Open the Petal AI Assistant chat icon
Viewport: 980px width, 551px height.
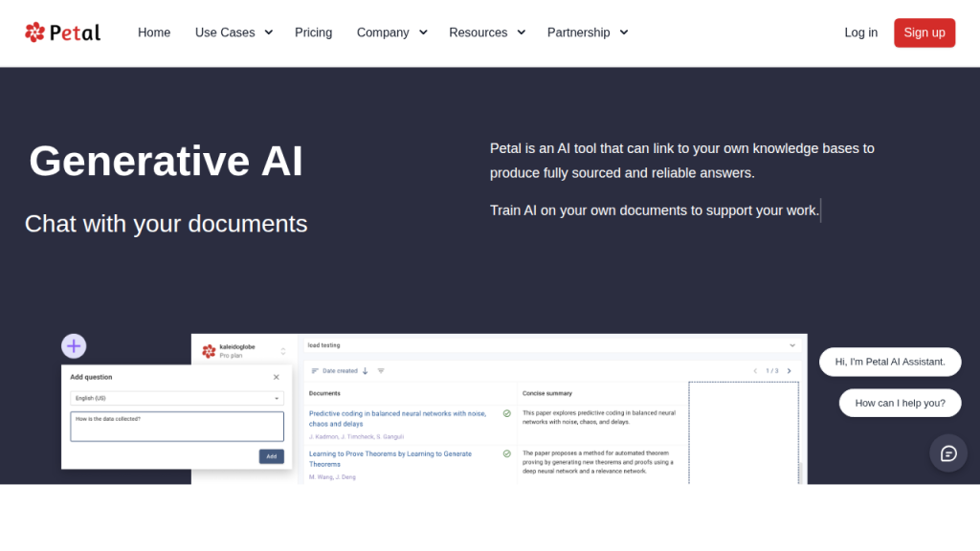click(948, 453)
